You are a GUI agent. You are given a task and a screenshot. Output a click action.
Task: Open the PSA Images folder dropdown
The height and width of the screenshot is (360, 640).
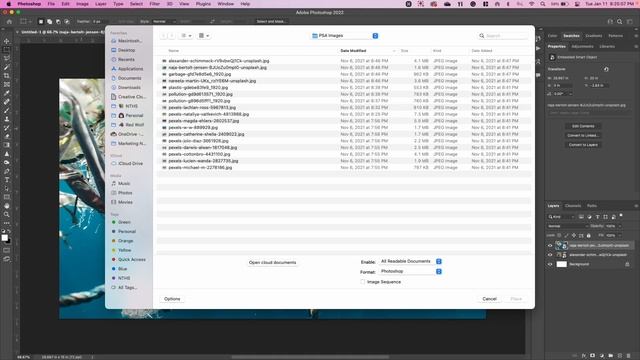[x=345, y=36]
